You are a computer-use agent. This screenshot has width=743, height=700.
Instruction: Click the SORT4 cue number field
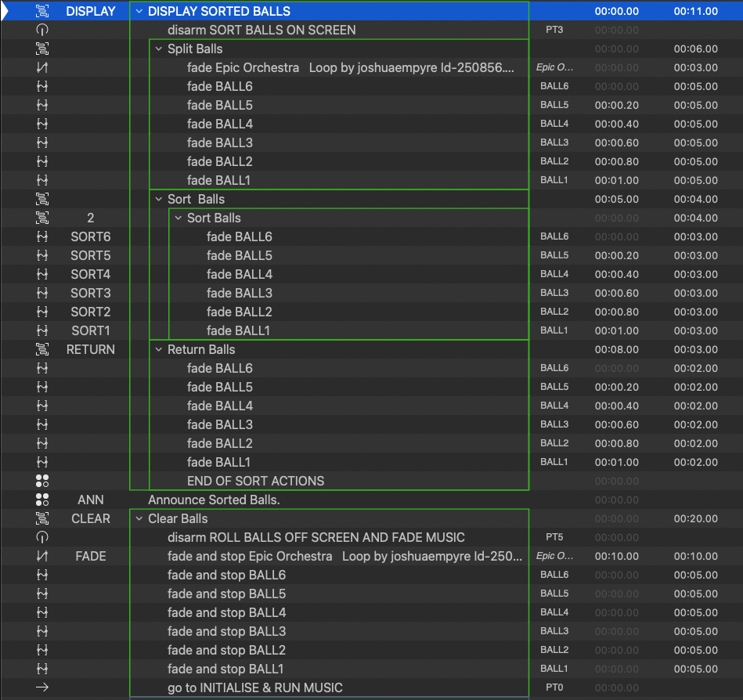(x=90, y=275)
